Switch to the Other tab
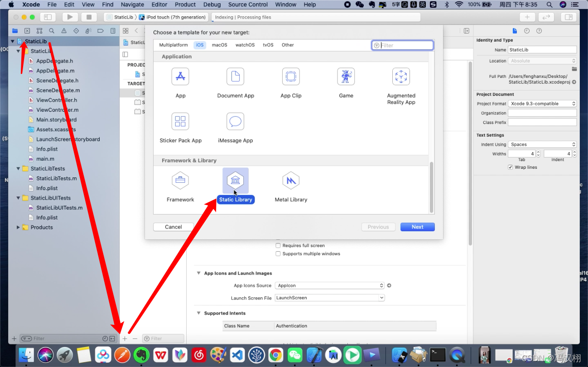Image resolution: width=588 pixels, height=367 pixels. 288,45
